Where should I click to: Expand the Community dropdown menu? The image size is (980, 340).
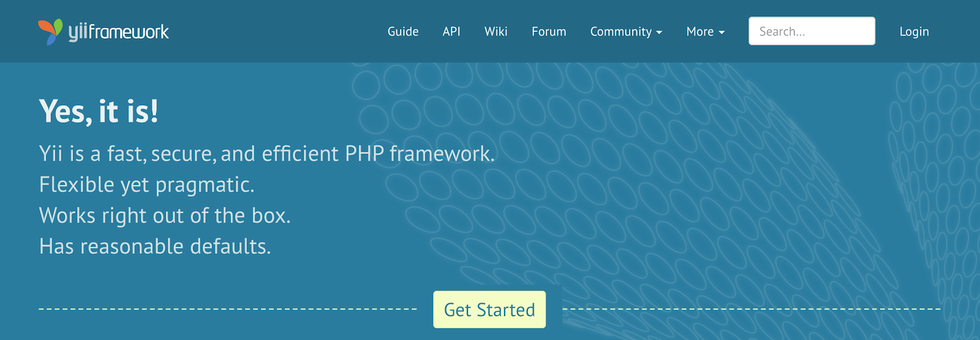tap(626, 32)
